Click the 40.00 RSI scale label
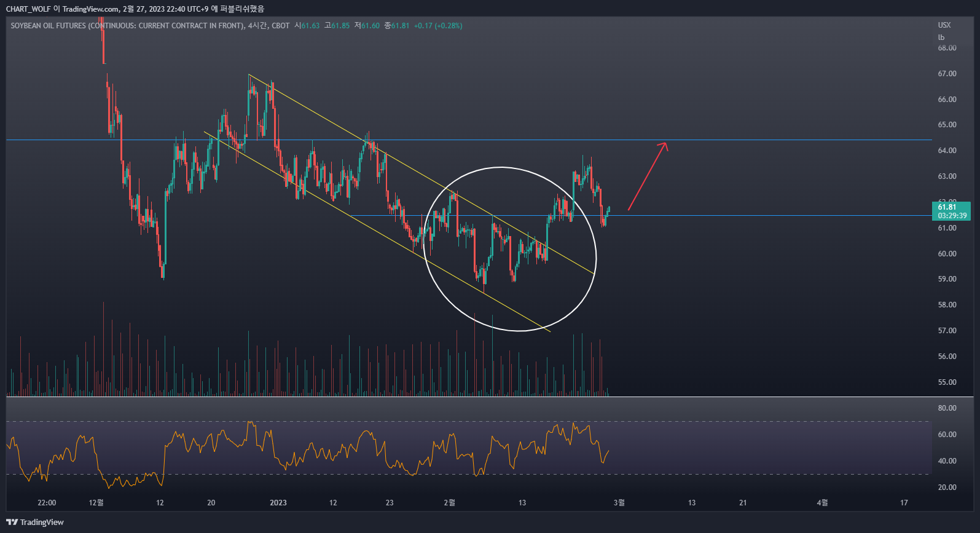Screen dimensions: 980x533 coord(947,461)
